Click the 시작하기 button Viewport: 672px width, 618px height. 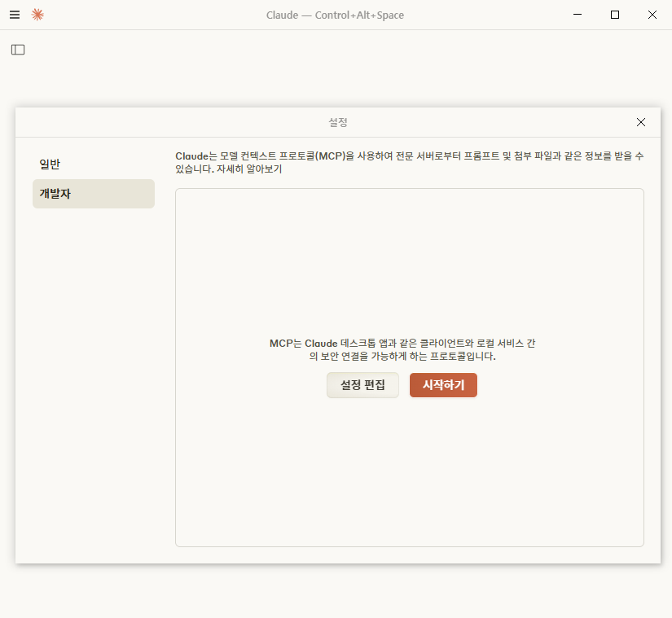click(x=443, y=385)
